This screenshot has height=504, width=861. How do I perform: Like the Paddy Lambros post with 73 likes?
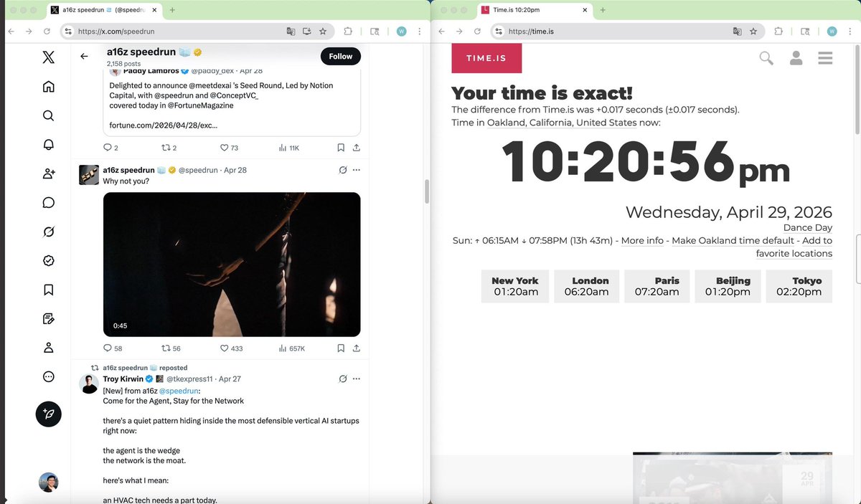pos(225,148)
